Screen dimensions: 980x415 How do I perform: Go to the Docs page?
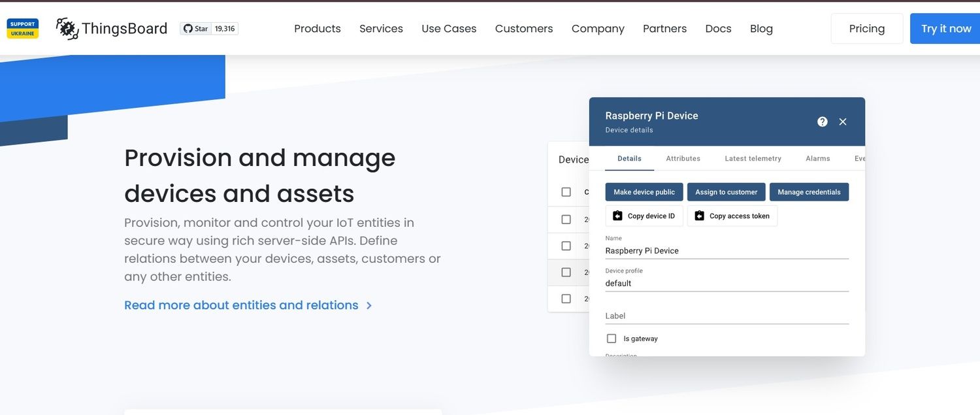pos(718,29)
